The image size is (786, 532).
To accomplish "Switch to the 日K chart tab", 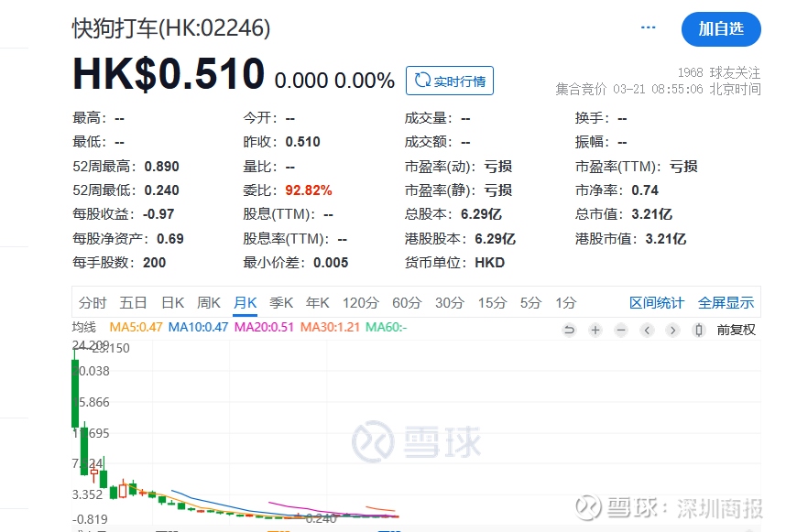I will pos(172,302).
